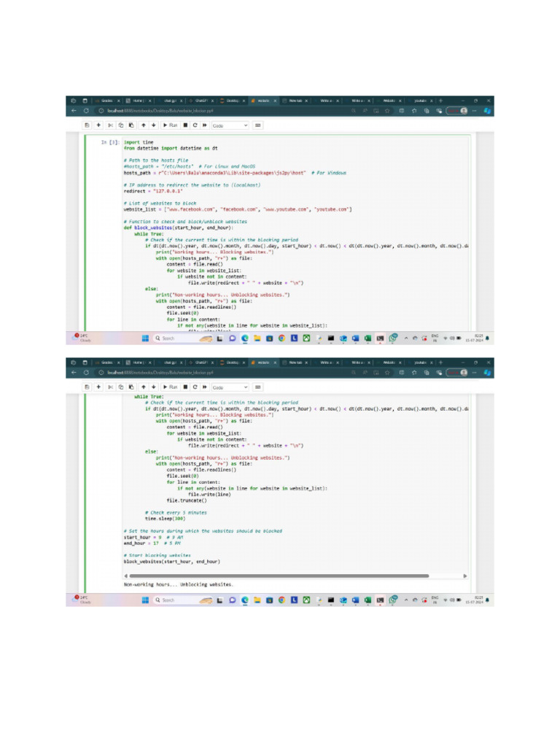Open the command palette in lower screenshot toolbar
The width and height of the screenshot is (560, 747).
point(257,387)
